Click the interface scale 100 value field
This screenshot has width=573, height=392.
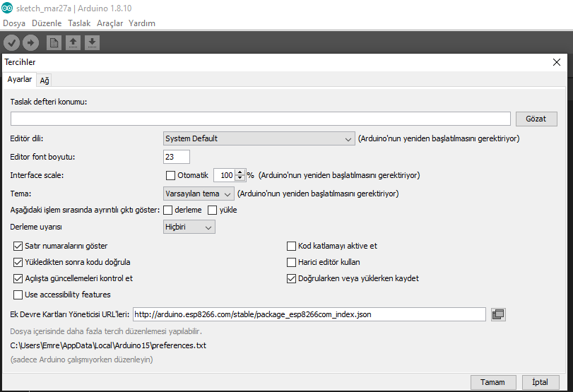[x=225, y=175]
